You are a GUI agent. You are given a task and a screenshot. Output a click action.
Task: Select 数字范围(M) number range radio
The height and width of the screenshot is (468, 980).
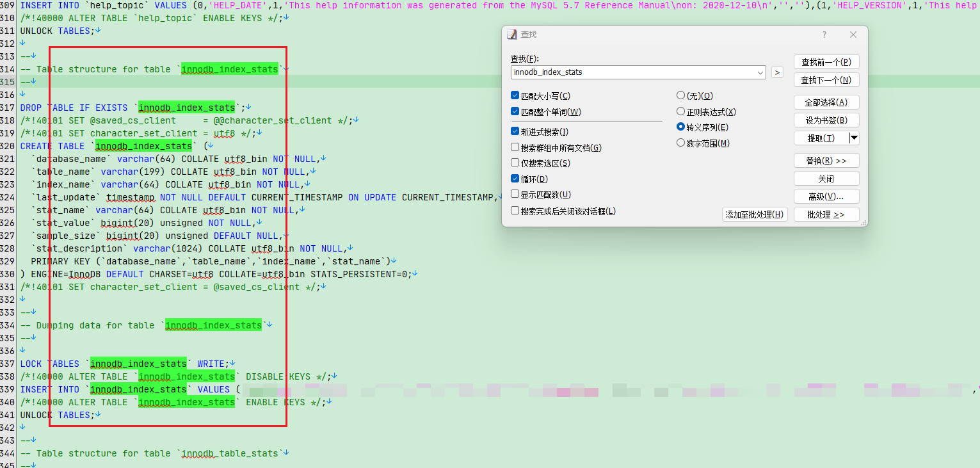pos(703,143)
